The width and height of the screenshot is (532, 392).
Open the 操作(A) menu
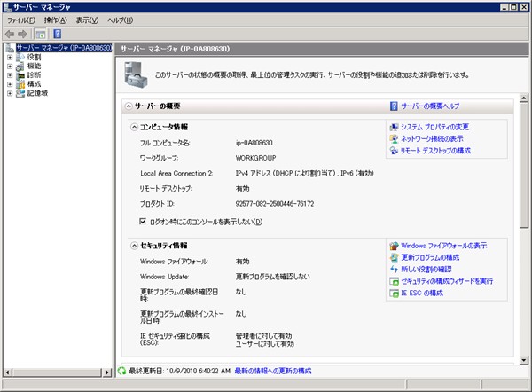coord(56,20)
